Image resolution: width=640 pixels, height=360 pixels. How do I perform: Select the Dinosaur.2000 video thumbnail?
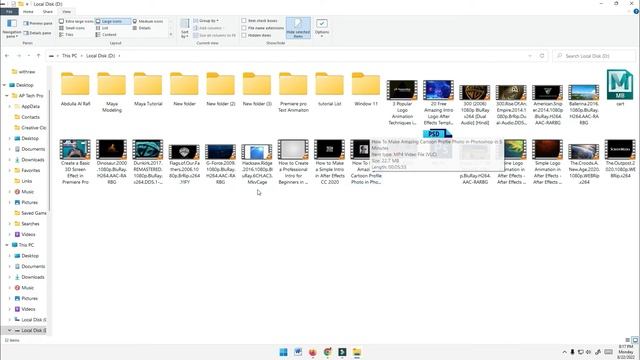click(111, 149)
